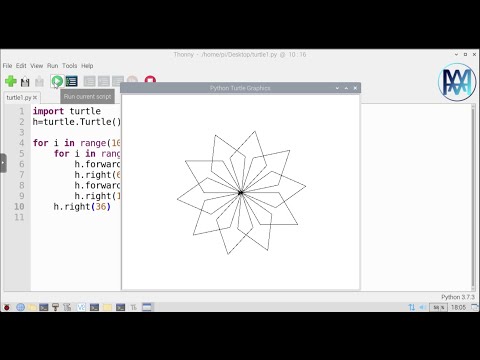Image resolution: width=480 pixels, height=360 pixels.
Task: Click the CPU usage percentage monitor
Action: [438, 307]
